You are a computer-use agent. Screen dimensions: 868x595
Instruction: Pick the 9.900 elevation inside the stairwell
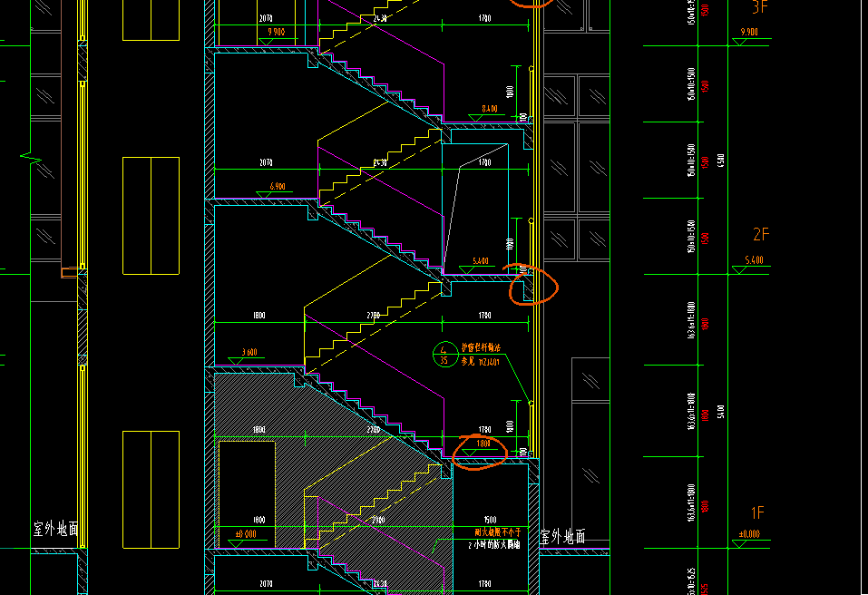click(277, 32)
